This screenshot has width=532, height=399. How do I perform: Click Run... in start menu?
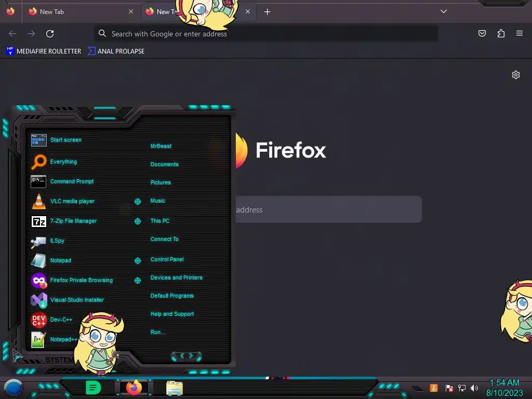(x=157, y=332)
